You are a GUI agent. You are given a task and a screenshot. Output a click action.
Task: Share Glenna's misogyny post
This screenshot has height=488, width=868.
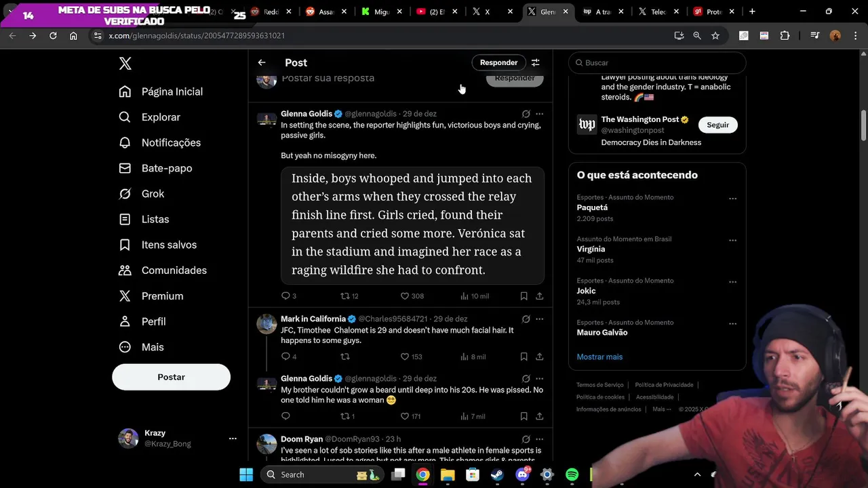click(x=540, y=296)
